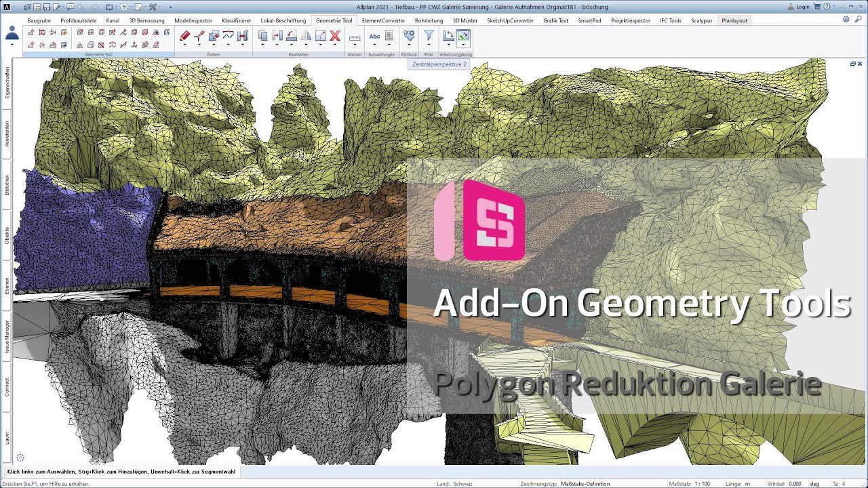Click the red eraser tool in Ändern
The width and height of the screenshot is (868, 488).
[x=184, y=35]
